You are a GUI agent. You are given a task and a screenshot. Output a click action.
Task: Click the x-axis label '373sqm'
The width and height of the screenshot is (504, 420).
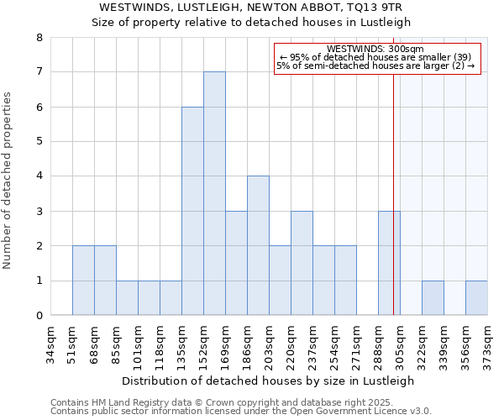[x=488, y=349]
